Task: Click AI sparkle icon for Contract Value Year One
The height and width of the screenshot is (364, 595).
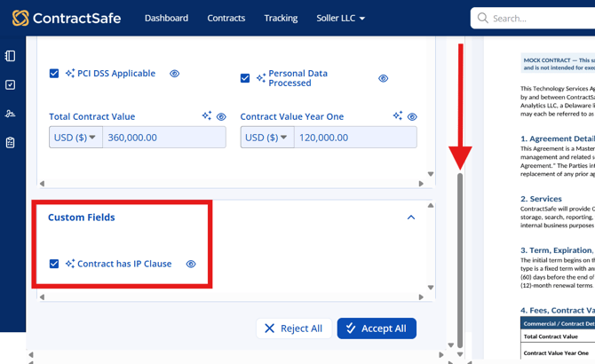Action: (398, 115)
